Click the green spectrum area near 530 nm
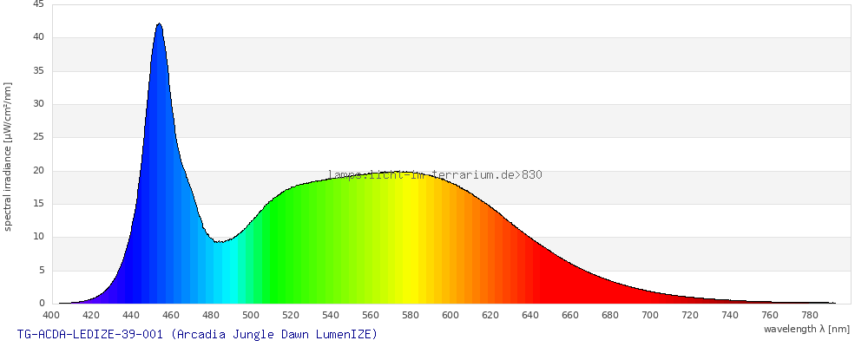This screenshot has height=347, width=868. click(x=311, y=243)
